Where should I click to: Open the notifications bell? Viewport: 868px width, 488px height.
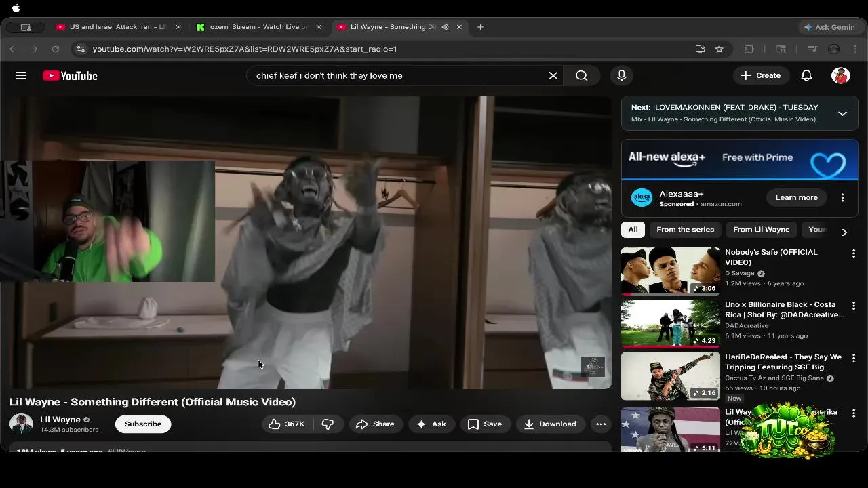(x=806, y=75)
